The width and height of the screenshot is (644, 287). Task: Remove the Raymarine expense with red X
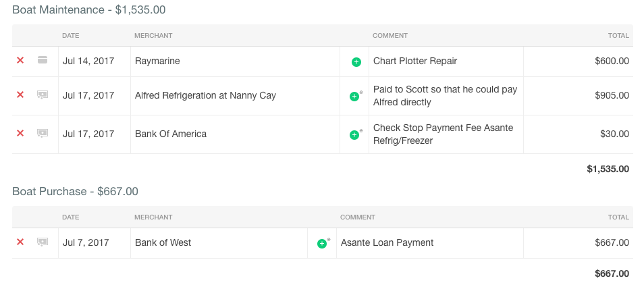point(20,60)
